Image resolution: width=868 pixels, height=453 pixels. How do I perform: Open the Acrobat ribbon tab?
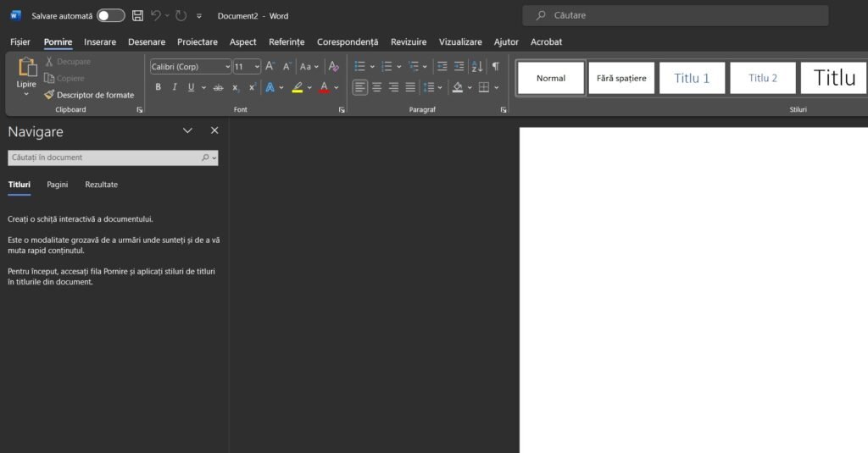click(547, 41)
